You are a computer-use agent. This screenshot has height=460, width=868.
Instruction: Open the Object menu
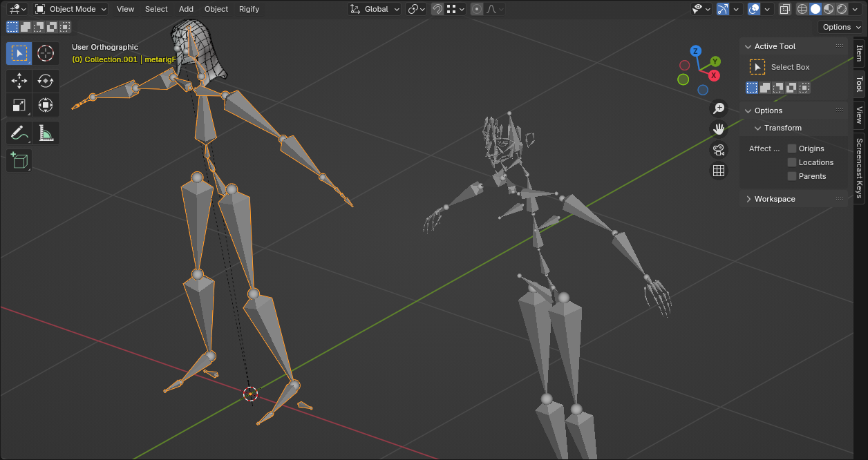coord(216,9)
